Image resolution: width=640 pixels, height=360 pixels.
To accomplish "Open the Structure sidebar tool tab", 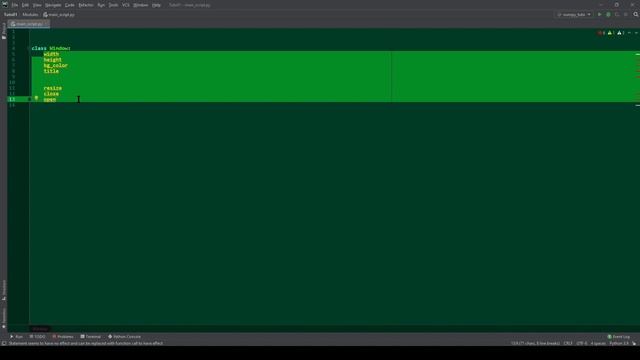I will click(x=4, y=290).
